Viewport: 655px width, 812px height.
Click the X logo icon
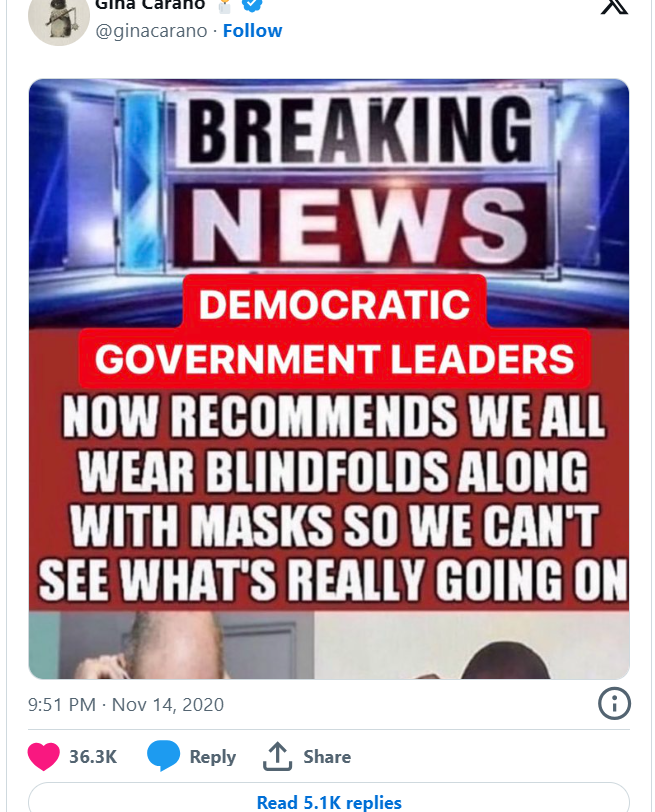tap(614, 6)
